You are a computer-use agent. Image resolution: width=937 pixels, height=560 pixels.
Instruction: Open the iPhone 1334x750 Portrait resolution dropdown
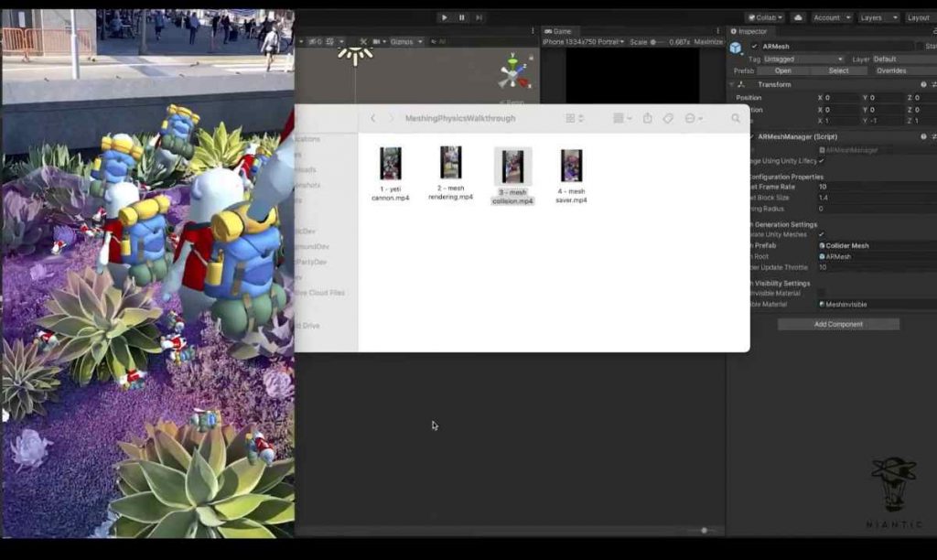click(583, 42)
